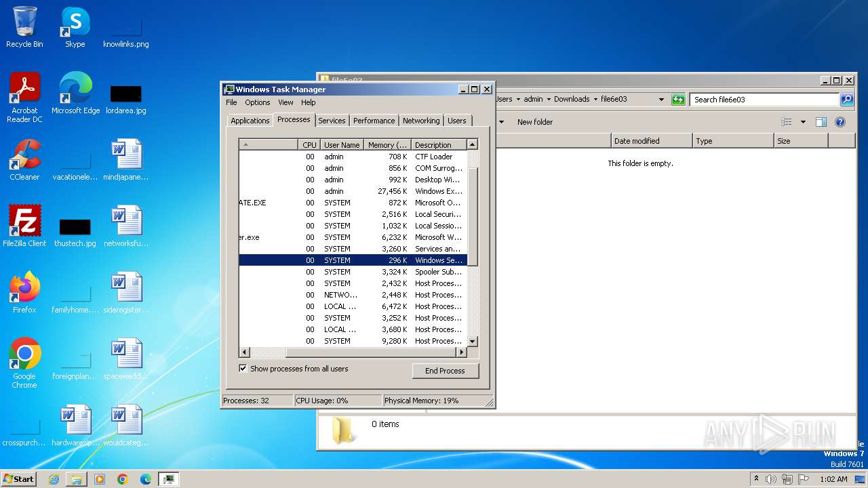
Task: Select the Acrobat Reader DC desktop icon
Action: pos(24,98)
